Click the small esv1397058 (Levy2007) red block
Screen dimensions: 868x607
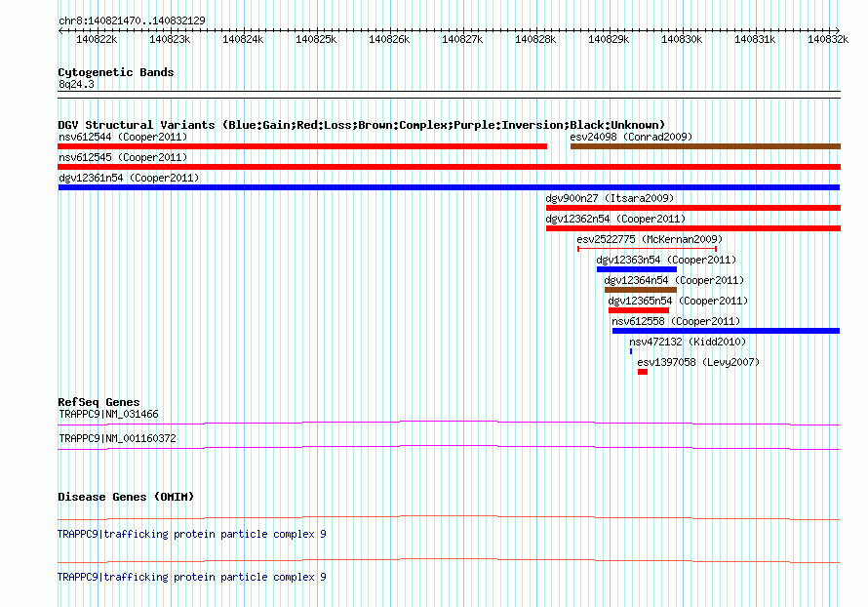pyautogui.click(x=643, y=372)
